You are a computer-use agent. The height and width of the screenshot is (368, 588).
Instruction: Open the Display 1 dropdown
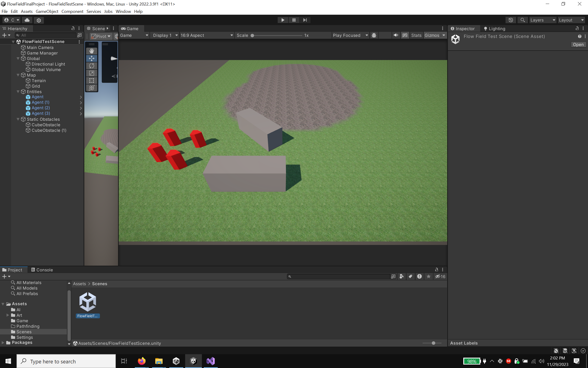[x=165, y=35]
